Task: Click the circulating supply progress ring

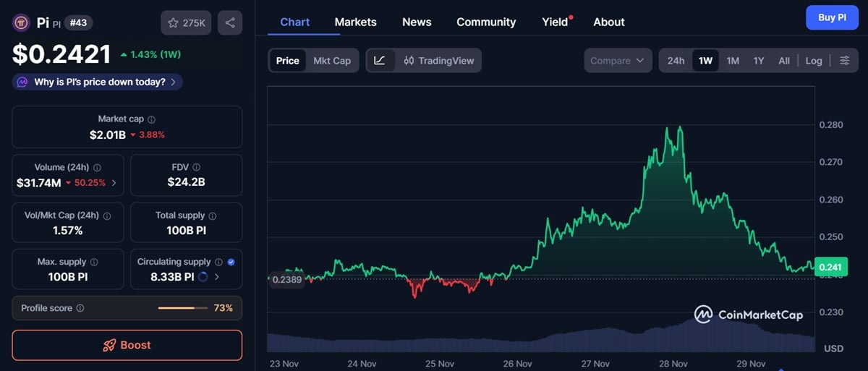Action: [202, 276]
